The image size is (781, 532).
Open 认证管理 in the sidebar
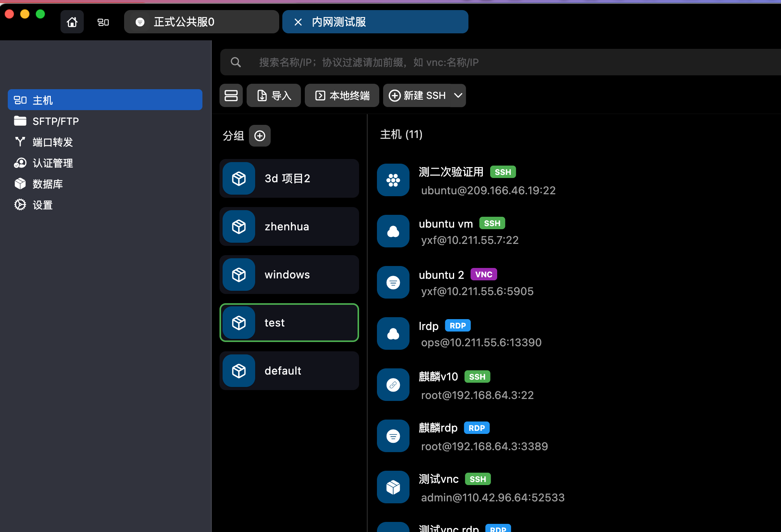click(x=53, y=163)
